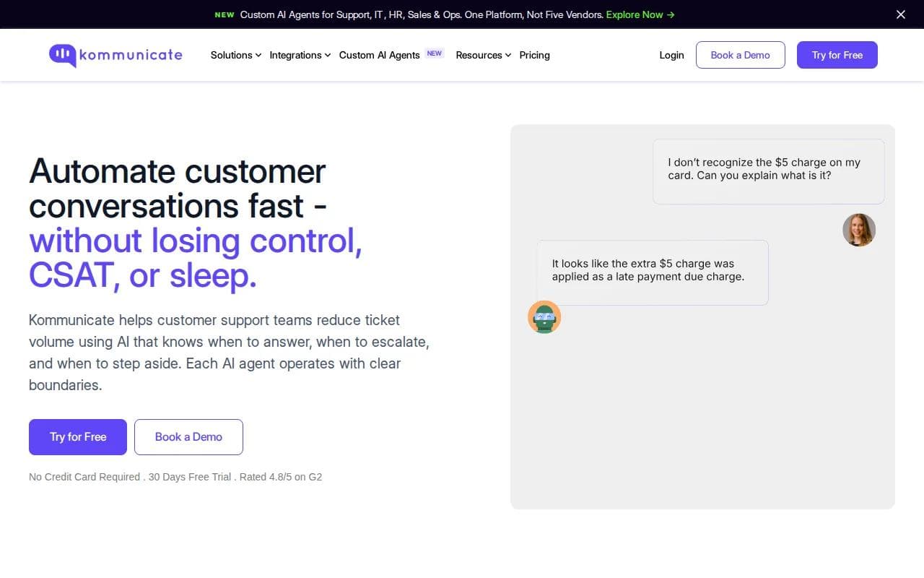The image size is (924, 578).
Task: Click the Login link
Action: click(671, 55)
